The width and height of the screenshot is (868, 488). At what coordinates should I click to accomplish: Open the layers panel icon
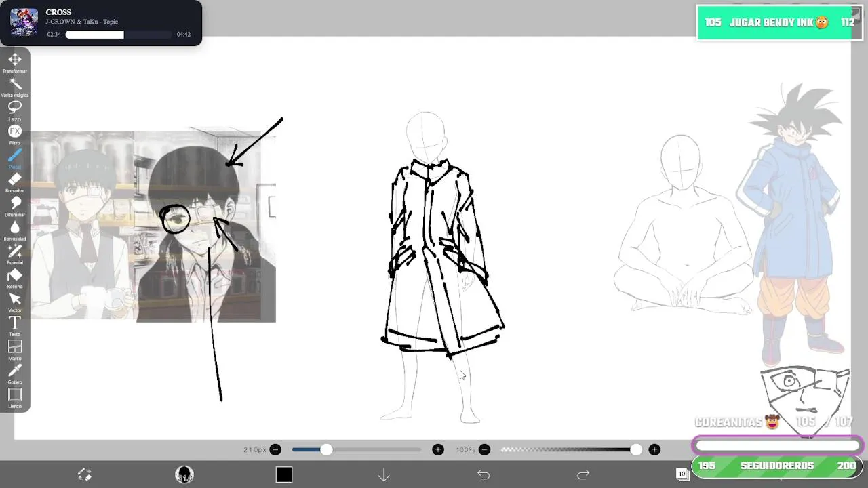682,474
